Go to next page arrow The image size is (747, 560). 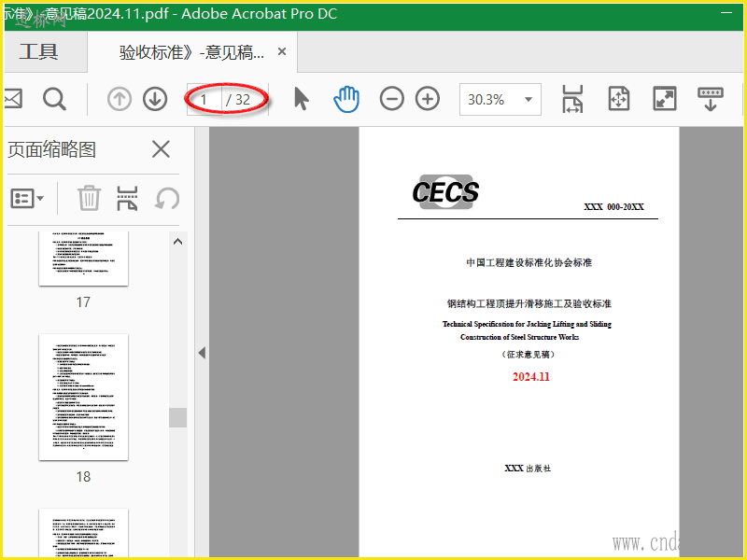pos(155,99)
